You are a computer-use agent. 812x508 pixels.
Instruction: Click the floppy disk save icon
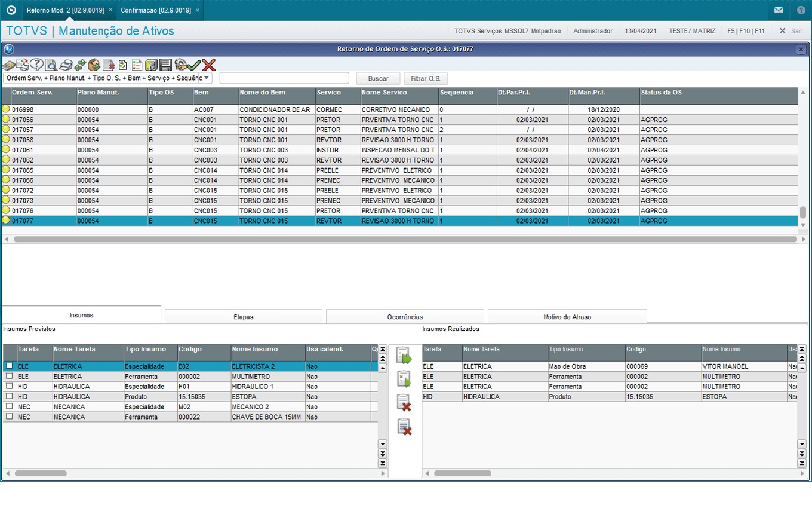[165, 65]
